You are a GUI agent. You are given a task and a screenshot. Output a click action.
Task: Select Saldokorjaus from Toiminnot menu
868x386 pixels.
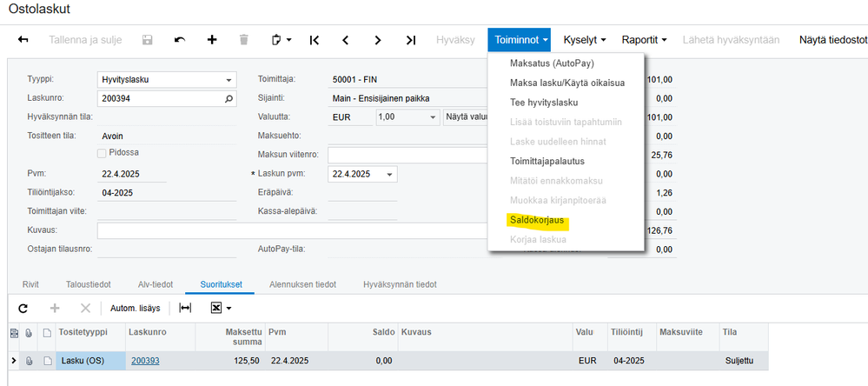tap(537, 220)
